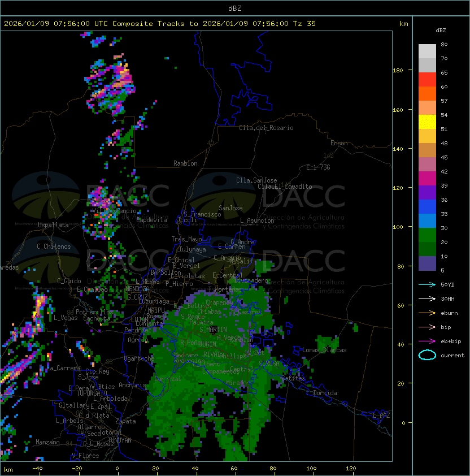Click the Zapata map label
Image resolution: width=470 pixels, height=476 pixels.
(x=125, y=421)
